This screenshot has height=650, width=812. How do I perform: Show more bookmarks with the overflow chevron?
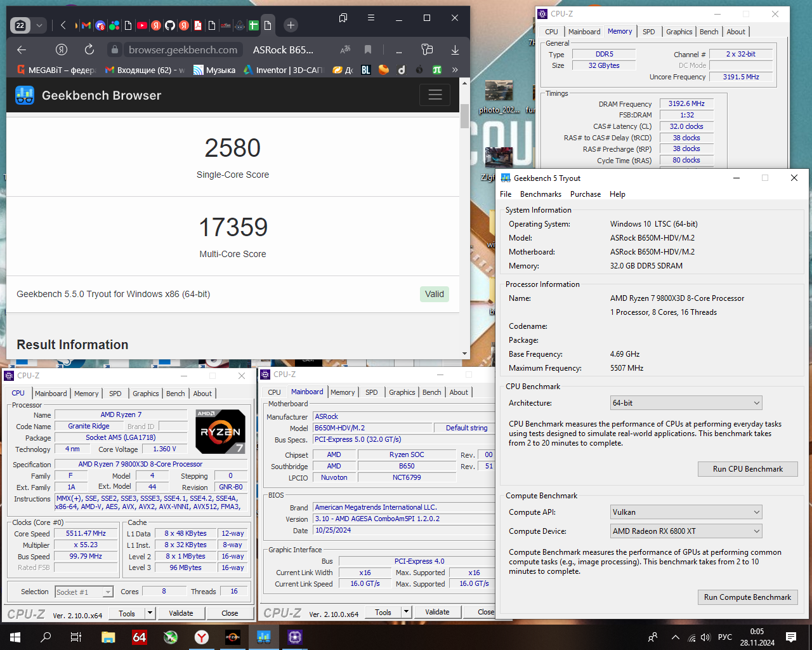[x=455, y=70]
